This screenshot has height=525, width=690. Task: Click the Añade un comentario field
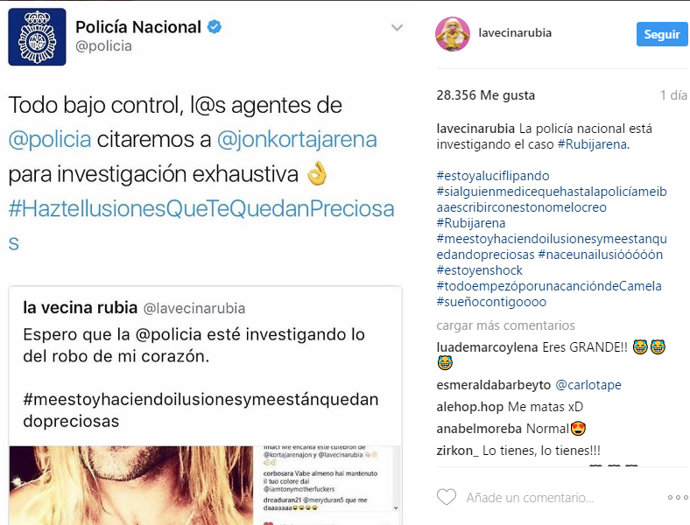point(530,498)
